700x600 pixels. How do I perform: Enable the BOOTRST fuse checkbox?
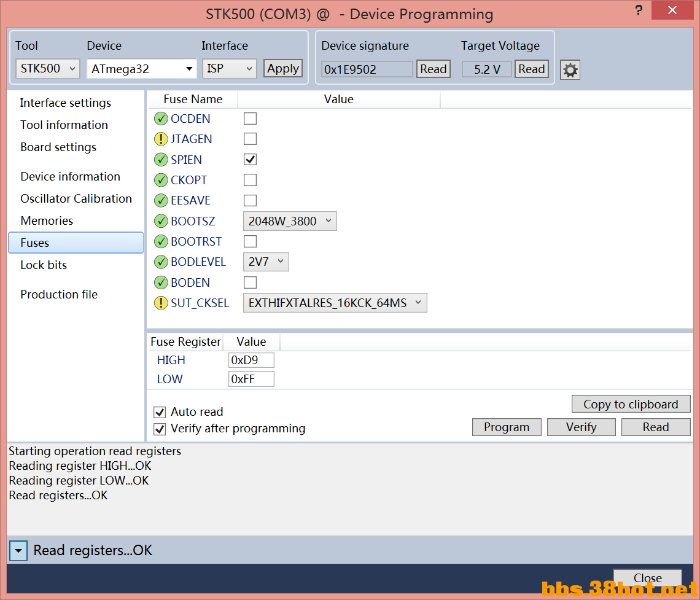point(250,241)
